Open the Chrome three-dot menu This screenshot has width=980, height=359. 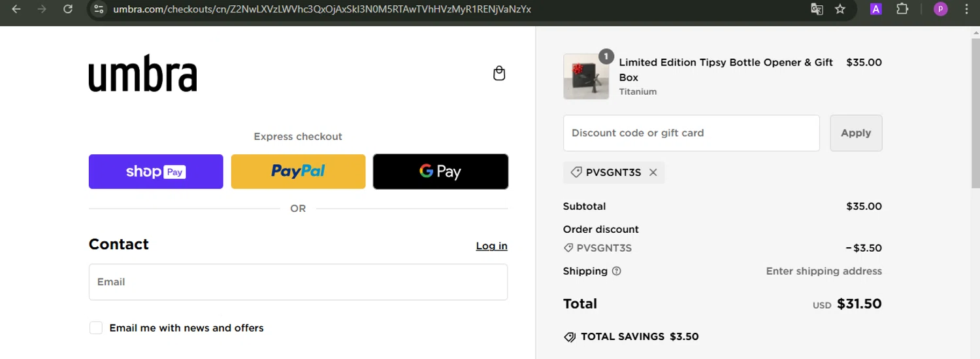pos(966,9)
